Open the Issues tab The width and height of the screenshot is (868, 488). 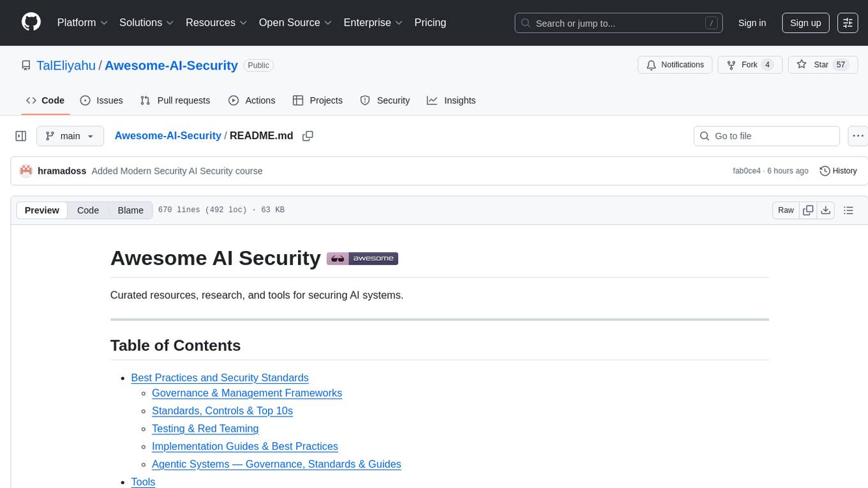[x=101, y=100]
